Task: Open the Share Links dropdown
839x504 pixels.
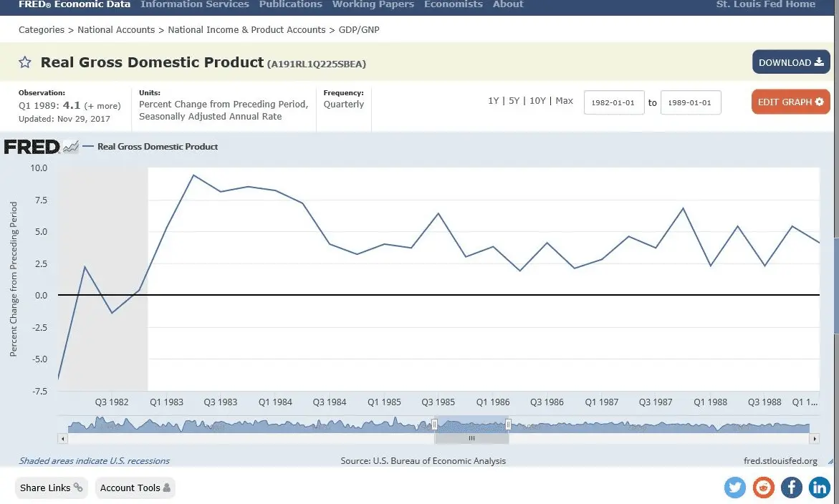Action: coord(51,488)
